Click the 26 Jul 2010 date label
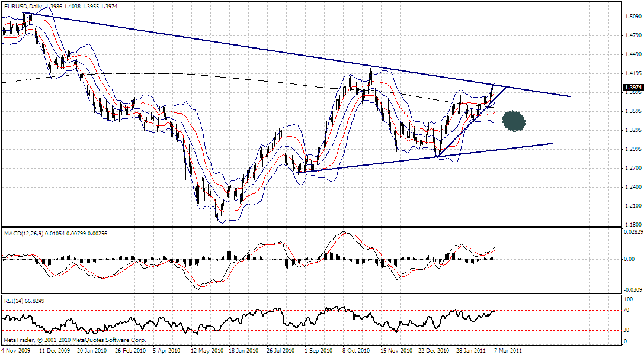 point(281,351)
